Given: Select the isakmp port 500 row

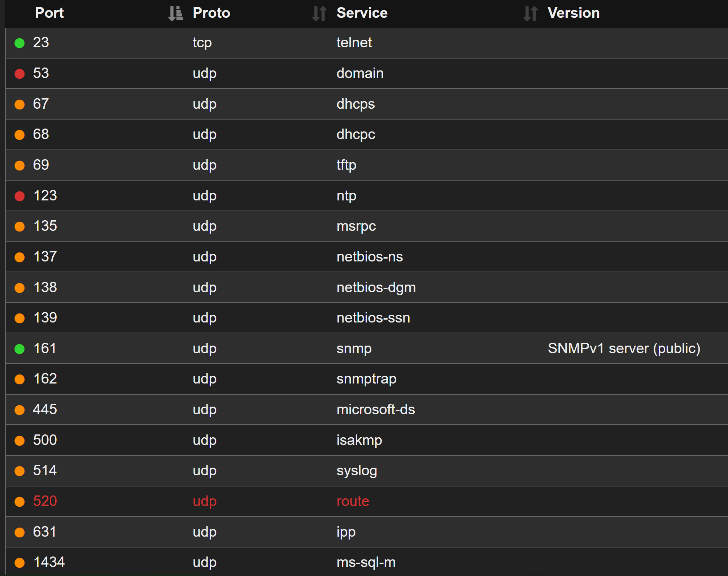Looking at the screenshot, I should (359, 440).
